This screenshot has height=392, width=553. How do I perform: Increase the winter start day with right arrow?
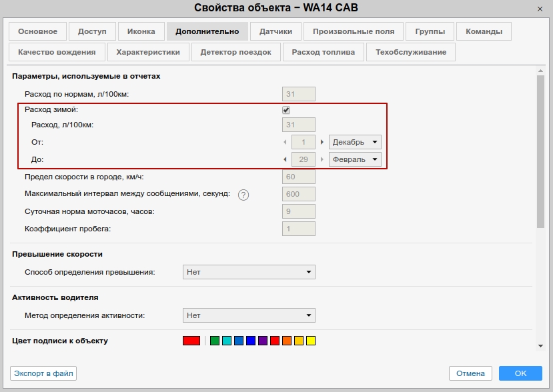pos(322,142)
